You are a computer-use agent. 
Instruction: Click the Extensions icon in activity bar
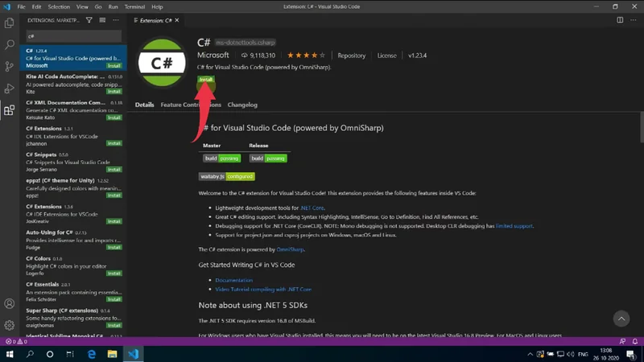(10, 110)
